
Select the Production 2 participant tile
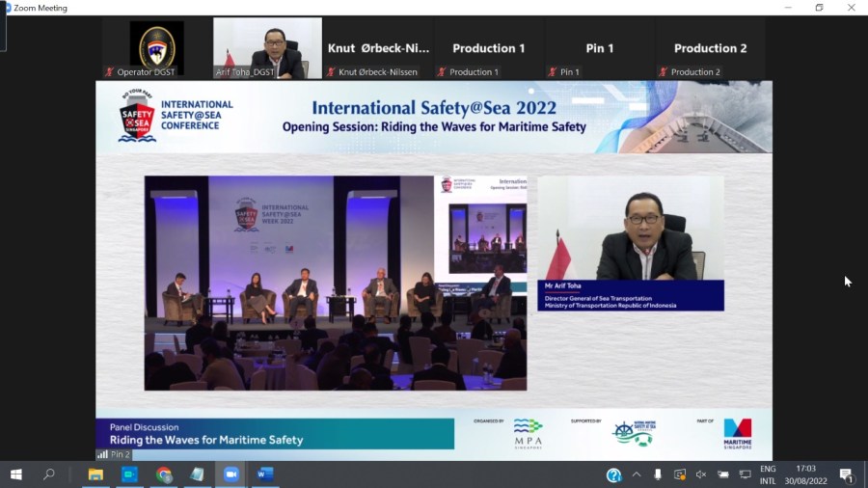[710, 48]
